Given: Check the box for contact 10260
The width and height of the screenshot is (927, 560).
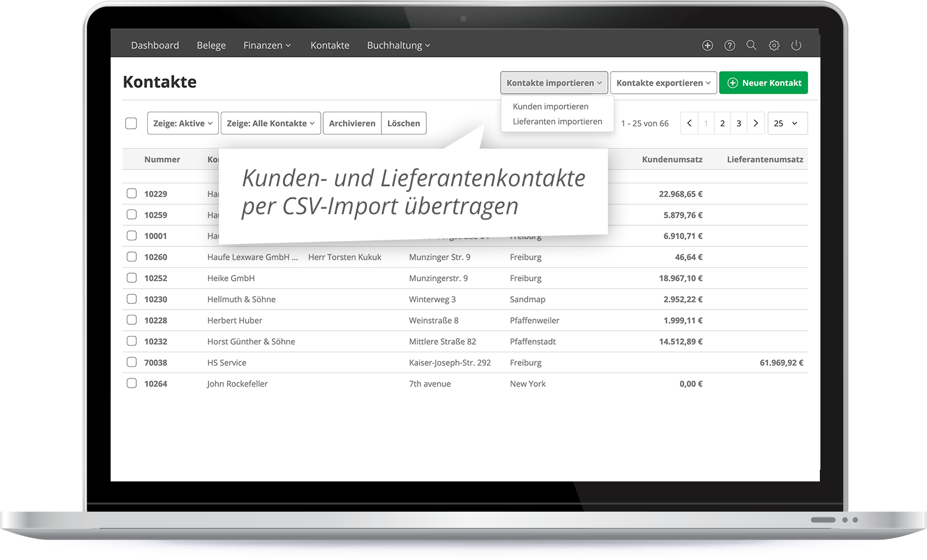Looking at the screenshot, I should [x=132, y=257].
